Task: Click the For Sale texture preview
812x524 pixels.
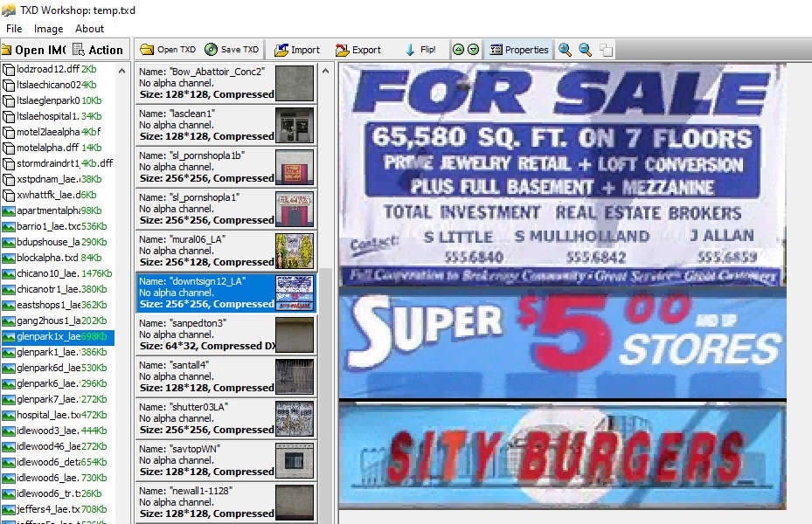Action: tap(562, 175)
